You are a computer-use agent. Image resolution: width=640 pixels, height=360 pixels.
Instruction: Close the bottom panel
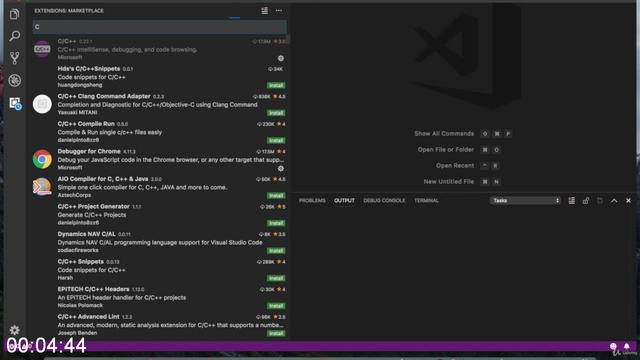tap(628, 200)
